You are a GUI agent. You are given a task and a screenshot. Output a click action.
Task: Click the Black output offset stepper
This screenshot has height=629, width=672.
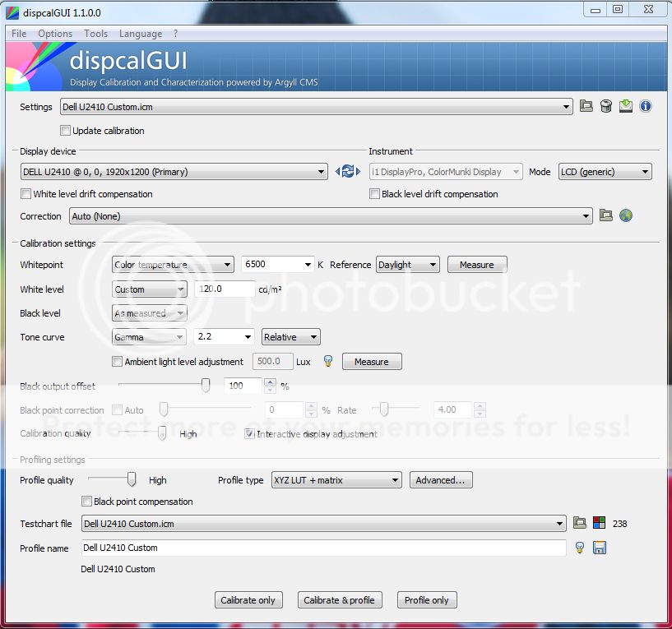(270, 386)
